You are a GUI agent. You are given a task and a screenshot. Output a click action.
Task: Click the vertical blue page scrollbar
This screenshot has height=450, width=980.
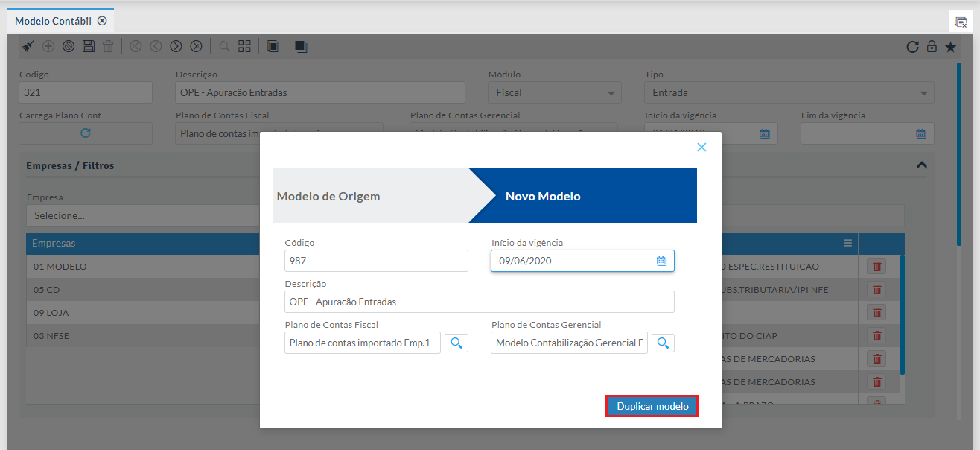tap(958, 149)
